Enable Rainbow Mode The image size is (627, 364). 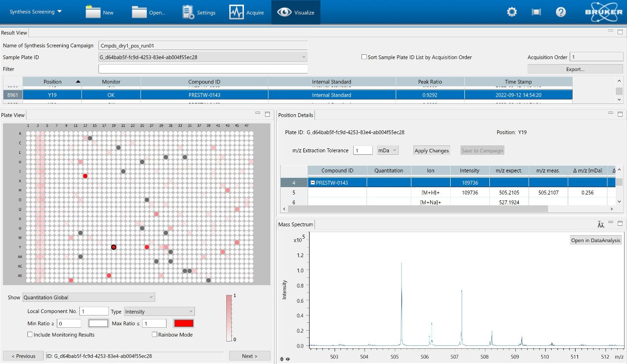pyautogui.click(x=155, y=334)
